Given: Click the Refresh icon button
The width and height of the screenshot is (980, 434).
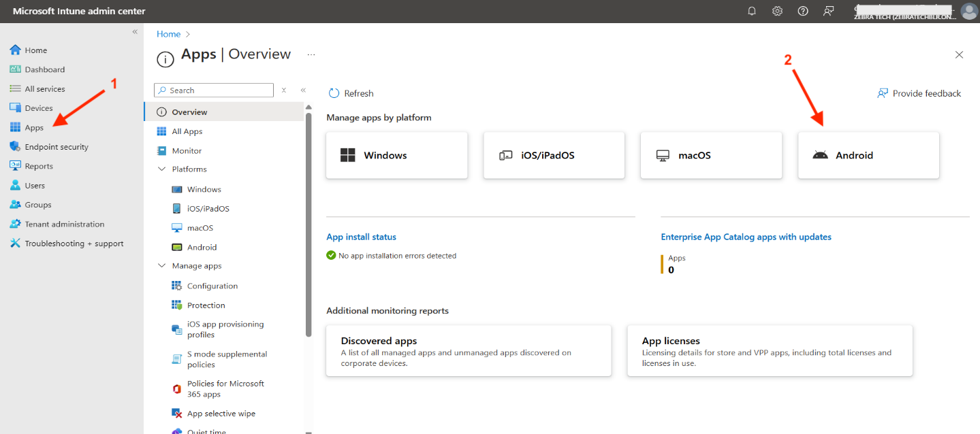Looking at the screenshot, I should (334, 93).
